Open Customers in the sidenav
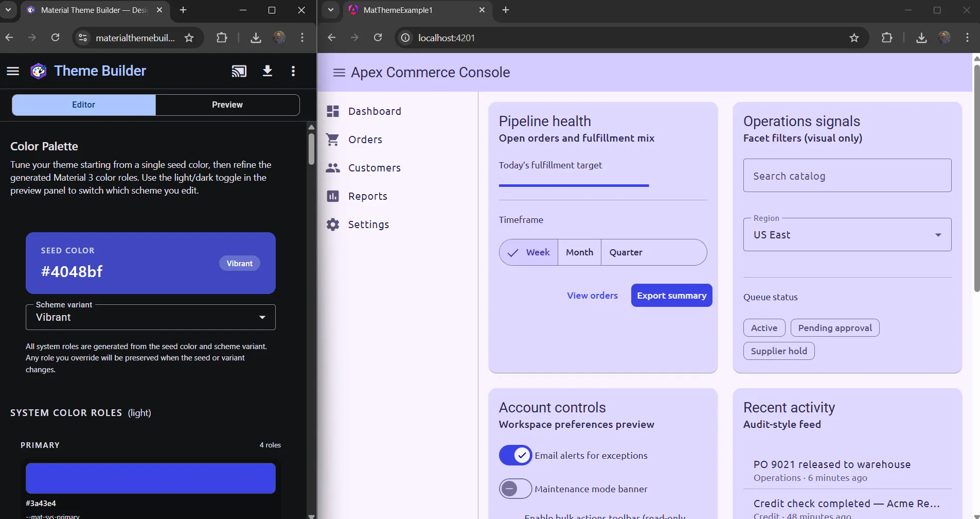 click(397, 168)
